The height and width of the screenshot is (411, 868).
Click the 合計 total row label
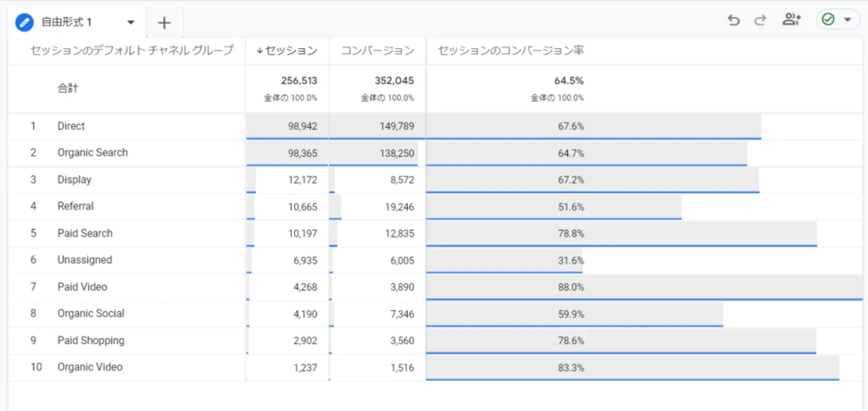(68, 88)
